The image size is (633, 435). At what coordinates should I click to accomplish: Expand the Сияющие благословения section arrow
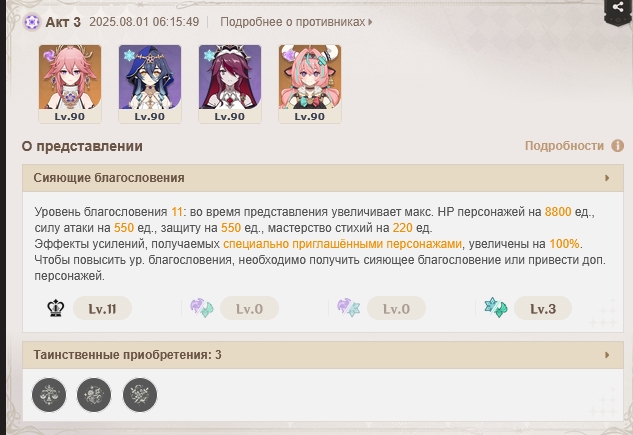coord(607,178)
